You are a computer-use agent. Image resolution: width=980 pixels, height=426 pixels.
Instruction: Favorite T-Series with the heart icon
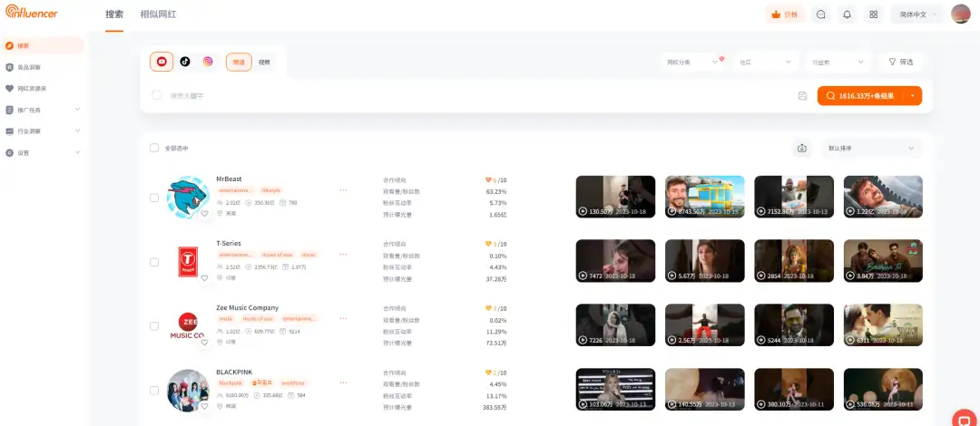click(204, 278)
